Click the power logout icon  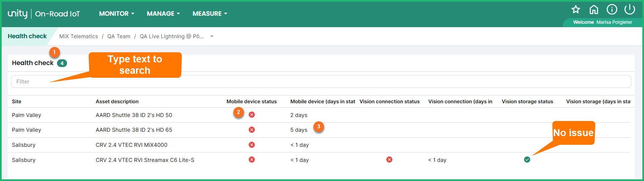pyautogui.click(x=630, y=10)
